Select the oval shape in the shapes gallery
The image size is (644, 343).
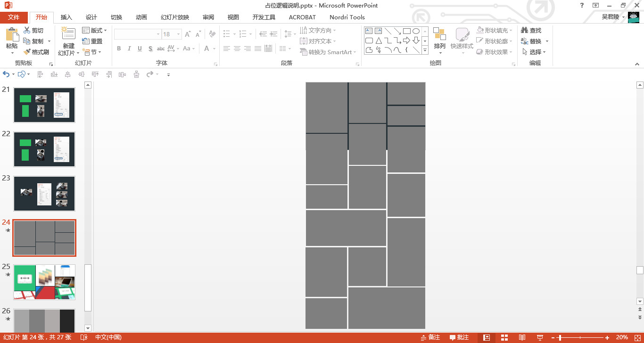(x=416, y=31)
